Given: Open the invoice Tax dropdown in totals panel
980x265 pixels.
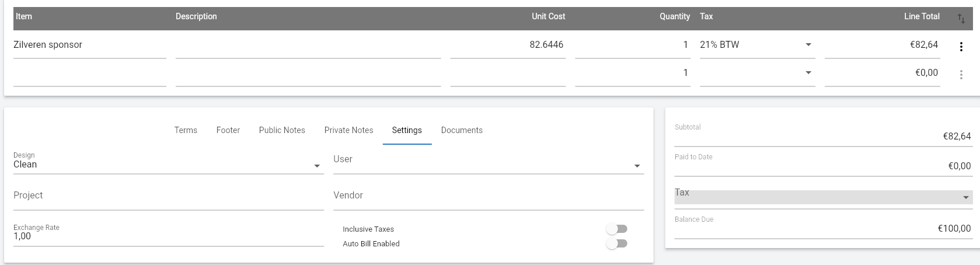Looking at the screenshot, I should point(823,196).
